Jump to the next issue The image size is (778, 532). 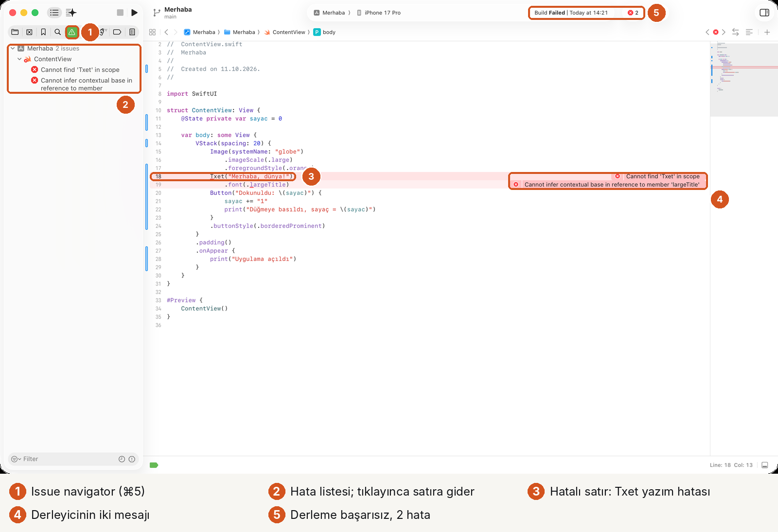point(724,32)
